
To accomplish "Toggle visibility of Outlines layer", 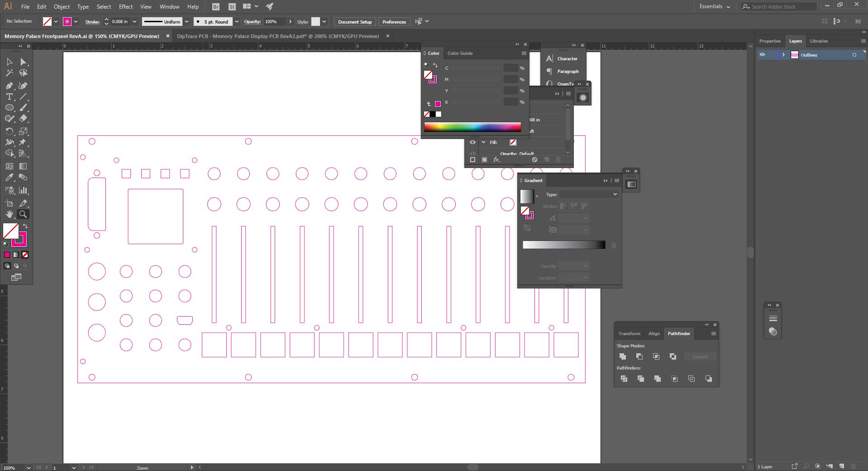I will click(762, 55).
